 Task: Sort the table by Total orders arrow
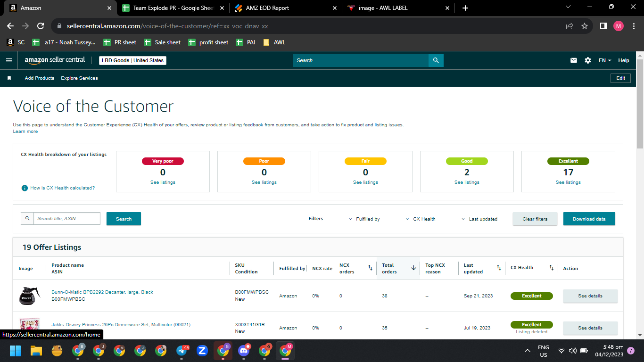click(x=413, y=268)
